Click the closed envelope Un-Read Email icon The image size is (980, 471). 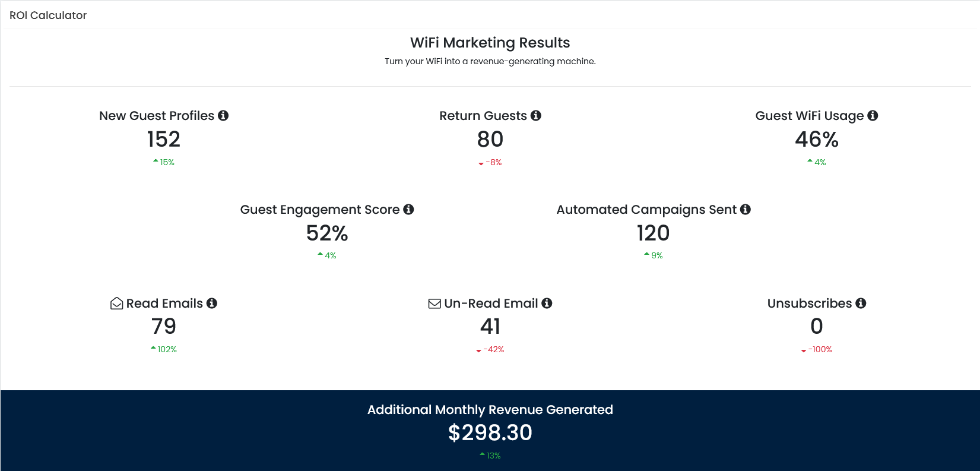point(435,304)
